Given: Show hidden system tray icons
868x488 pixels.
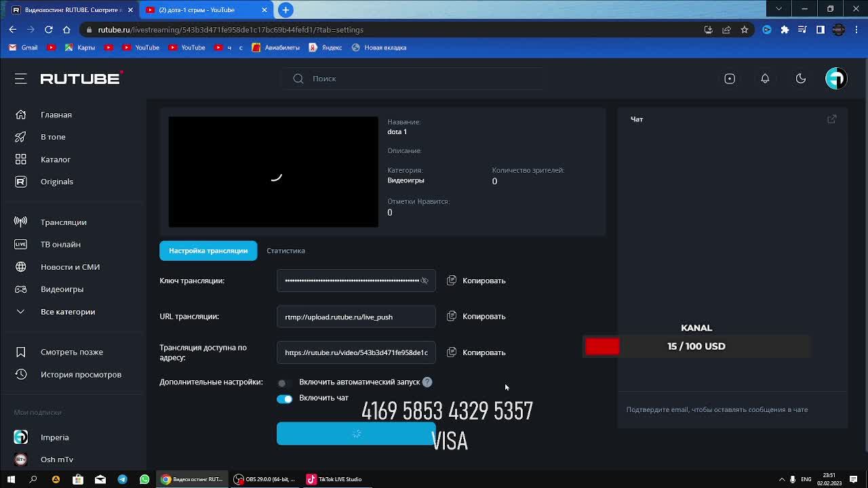Looking at the screenshot, I should pyautogui.click(x=782, y=479).
